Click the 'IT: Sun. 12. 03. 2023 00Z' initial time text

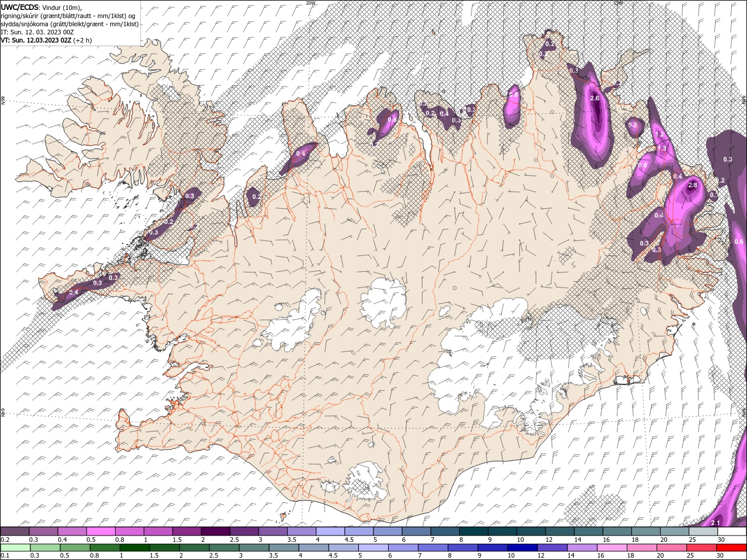coord(37,32)
